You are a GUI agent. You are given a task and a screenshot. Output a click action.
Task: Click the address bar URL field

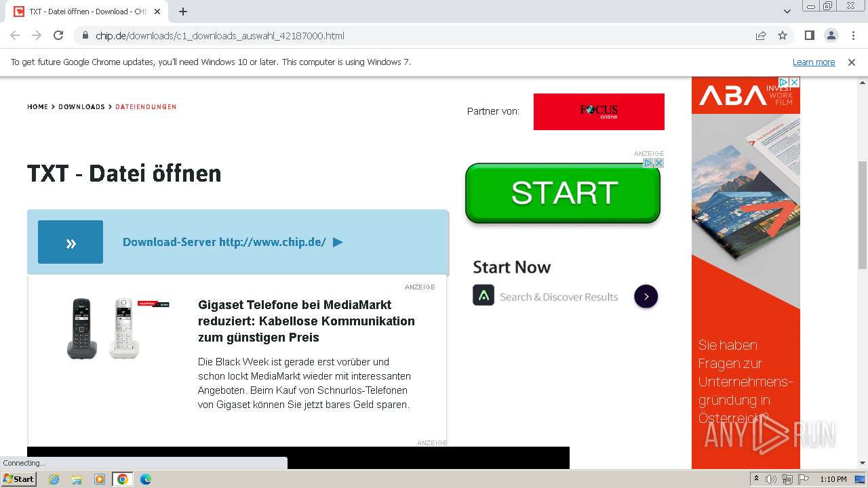click(420, 35)
